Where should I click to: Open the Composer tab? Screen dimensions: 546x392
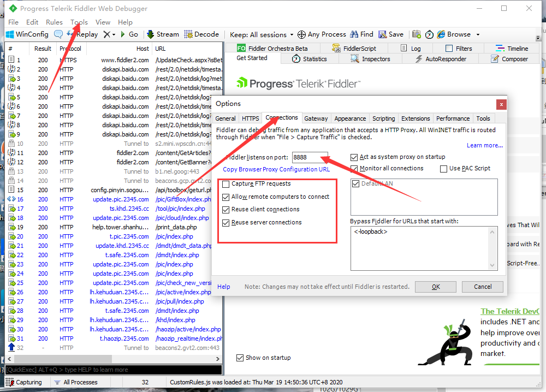coord(509,59)
